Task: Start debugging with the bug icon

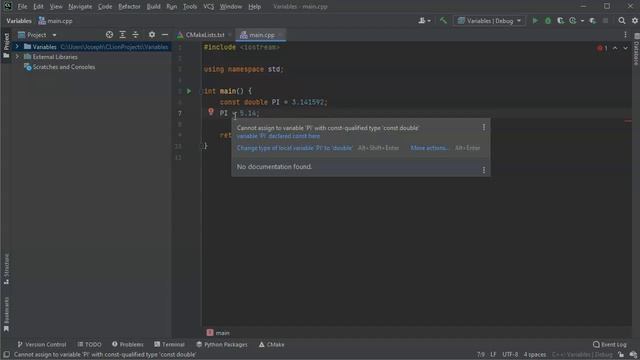Action: point(548,20)
